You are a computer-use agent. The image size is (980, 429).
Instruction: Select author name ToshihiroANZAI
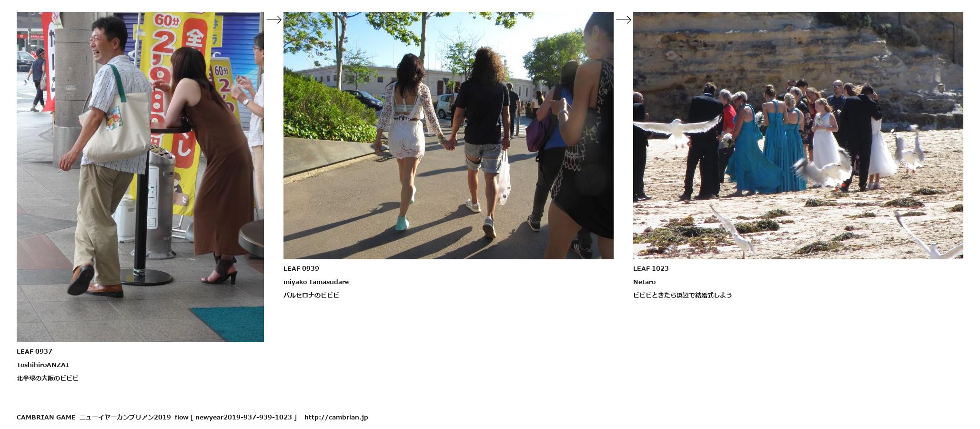click(x=43, y=365)
